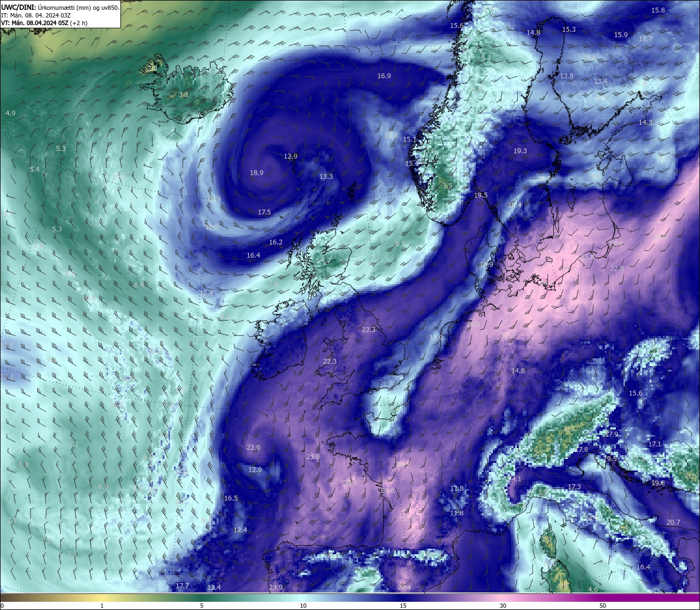Click the 29.0 value on the map
Viewport: 700px width, 610px height.
pyautogui.click(x=387, y=491)
